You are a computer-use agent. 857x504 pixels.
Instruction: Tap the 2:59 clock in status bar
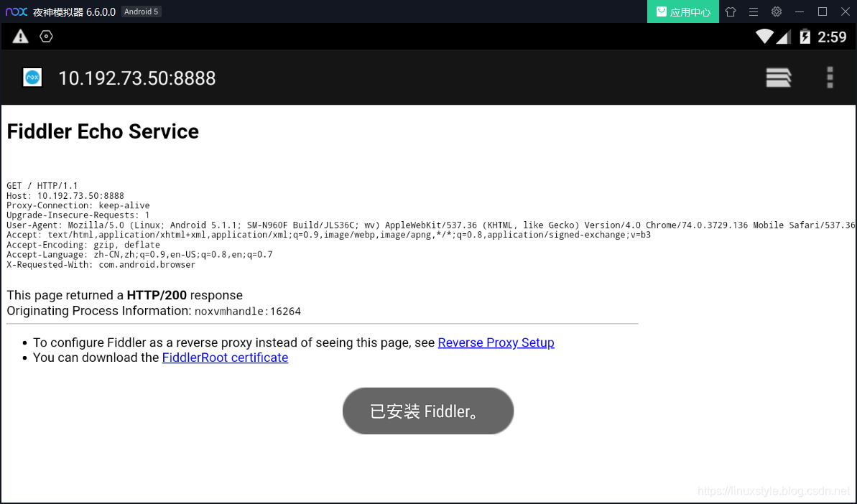[832, 37]
